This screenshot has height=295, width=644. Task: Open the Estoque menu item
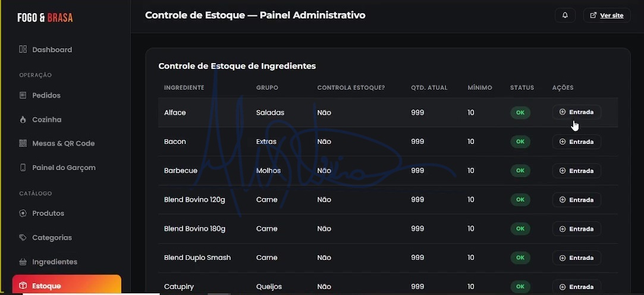coord(67,285)
